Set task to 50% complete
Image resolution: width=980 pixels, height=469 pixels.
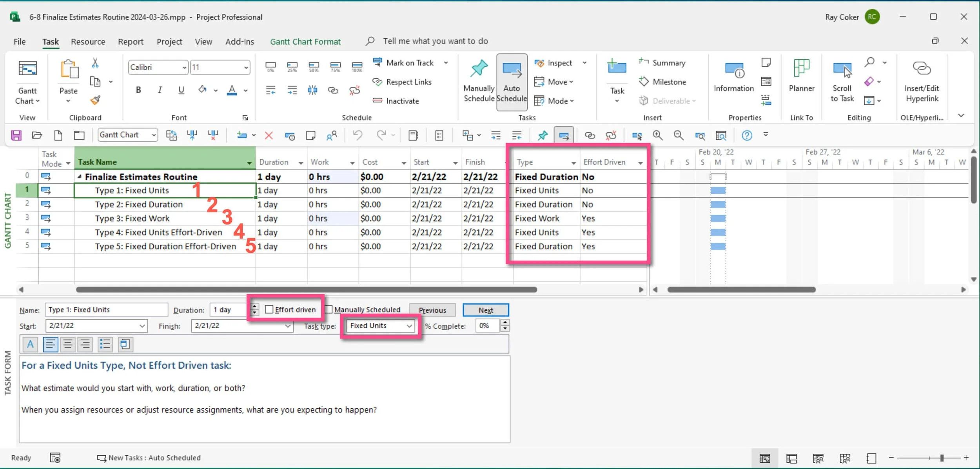point(313,66)
